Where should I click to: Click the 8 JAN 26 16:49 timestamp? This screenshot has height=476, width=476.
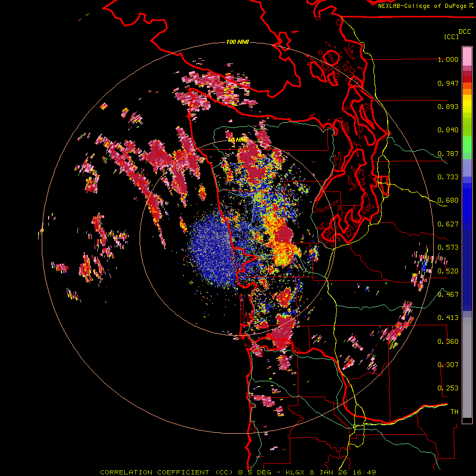pyautogui.click(x=343, y=472)
